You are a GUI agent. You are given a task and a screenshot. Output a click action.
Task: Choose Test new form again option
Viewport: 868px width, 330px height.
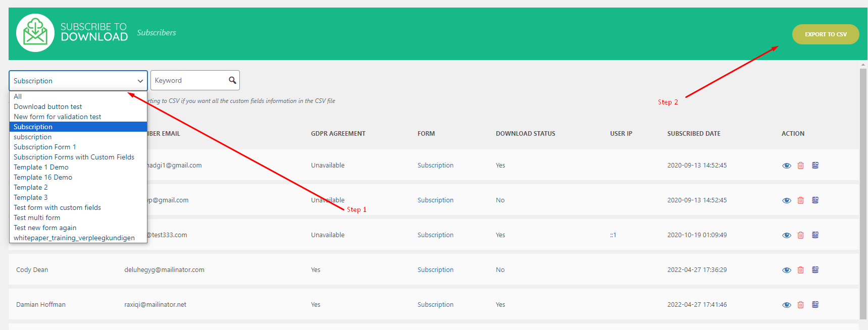78,228
